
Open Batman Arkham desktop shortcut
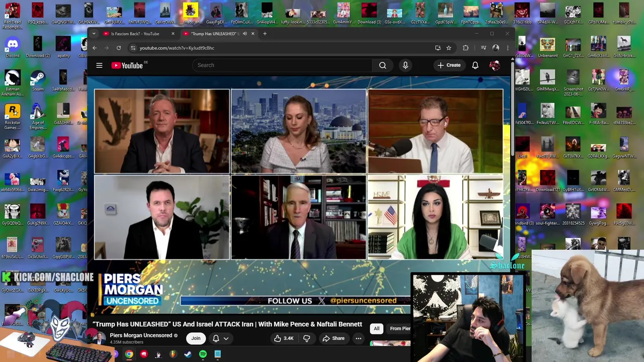[13, 83]
